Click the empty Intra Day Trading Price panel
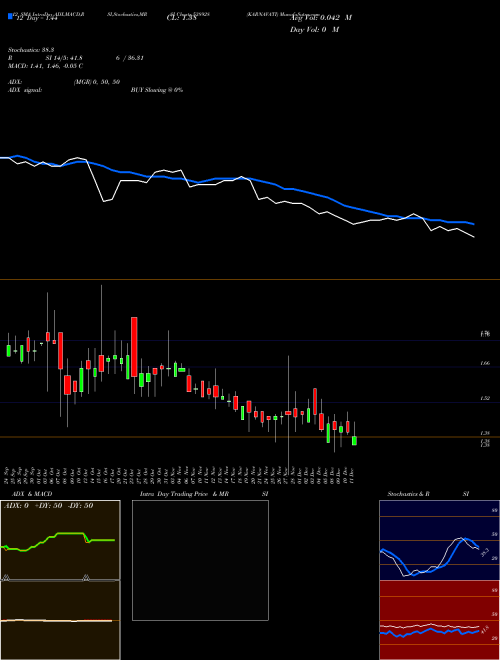This screenshot has width=500, height=660. coord(200,560)
